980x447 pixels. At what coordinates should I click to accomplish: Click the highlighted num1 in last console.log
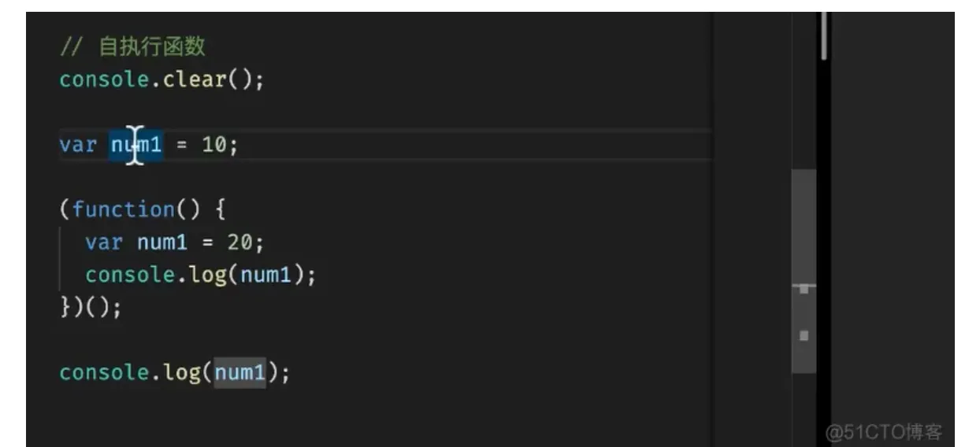239,372
